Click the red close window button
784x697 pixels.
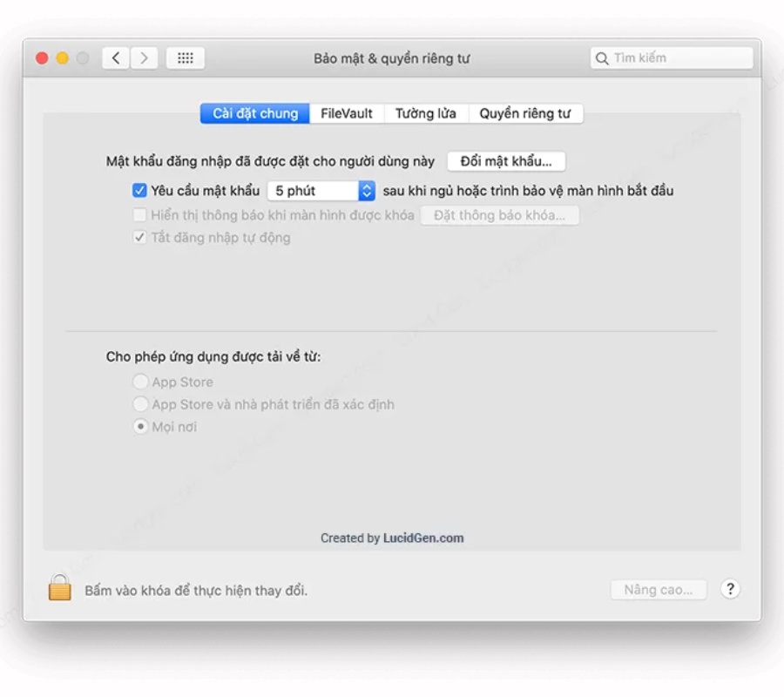tap(42, 58)
